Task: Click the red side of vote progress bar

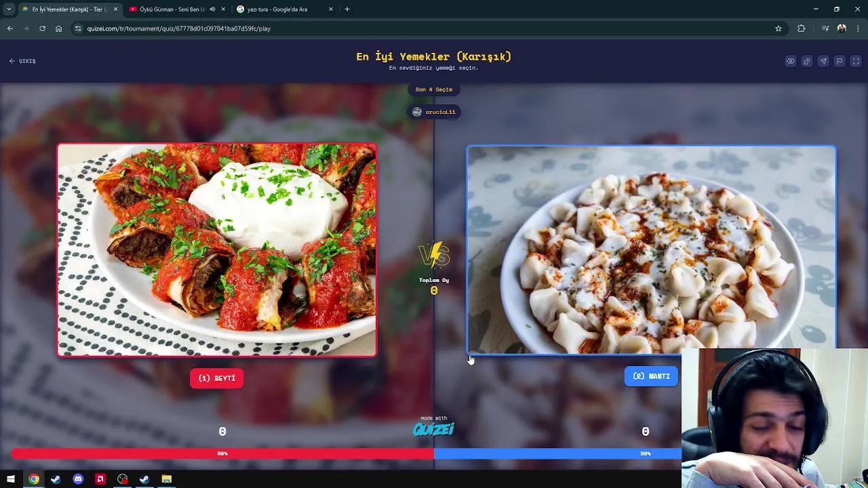Action: pos(222,453)
